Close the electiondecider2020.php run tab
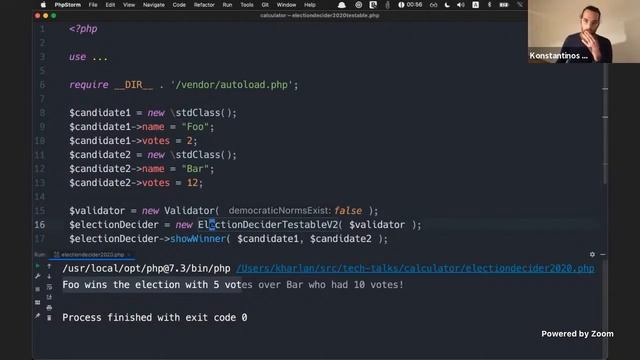Screen dimensions: 640x360 click(x=129, y=255)
